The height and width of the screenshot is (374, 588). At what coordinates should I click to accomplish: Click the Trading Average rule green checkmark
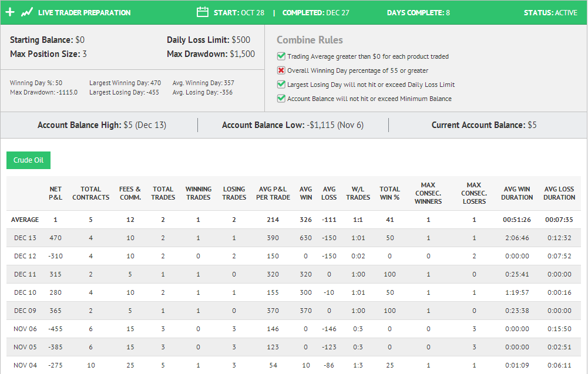tap(281, 56)
